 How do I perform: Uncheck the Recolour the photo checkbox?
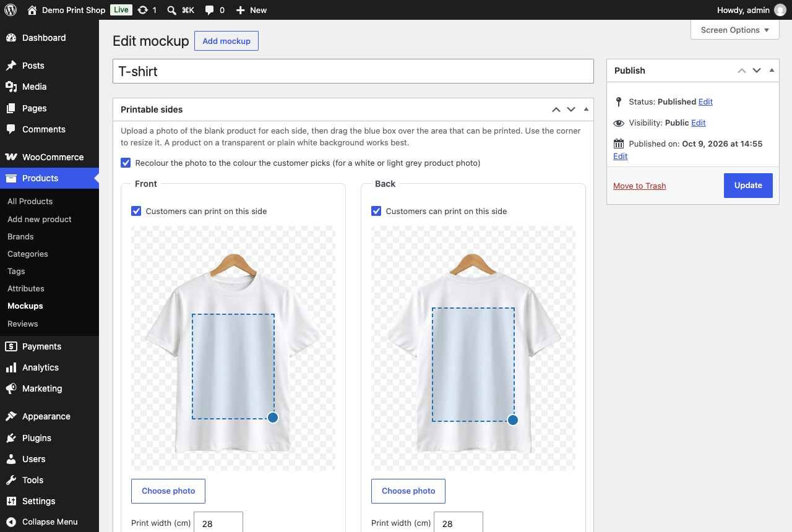[126, 163]
